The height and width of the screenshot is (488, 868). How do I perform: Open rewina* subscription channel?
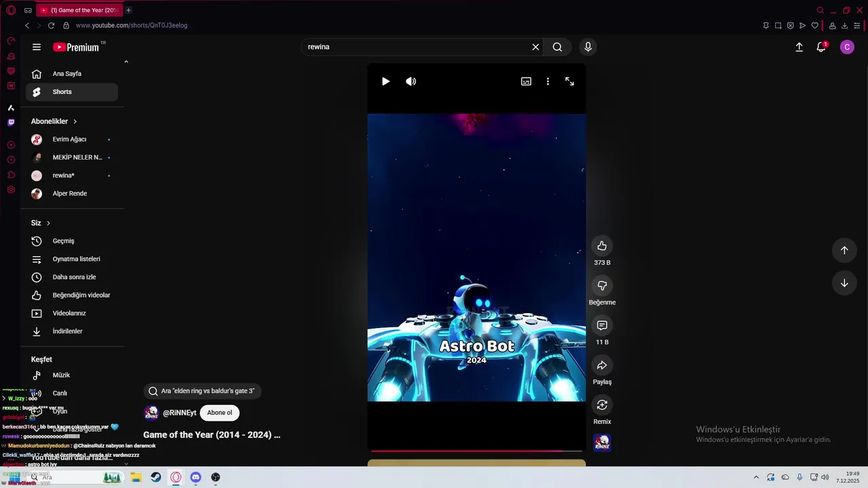pyautogui.click(x=72, y=176)
